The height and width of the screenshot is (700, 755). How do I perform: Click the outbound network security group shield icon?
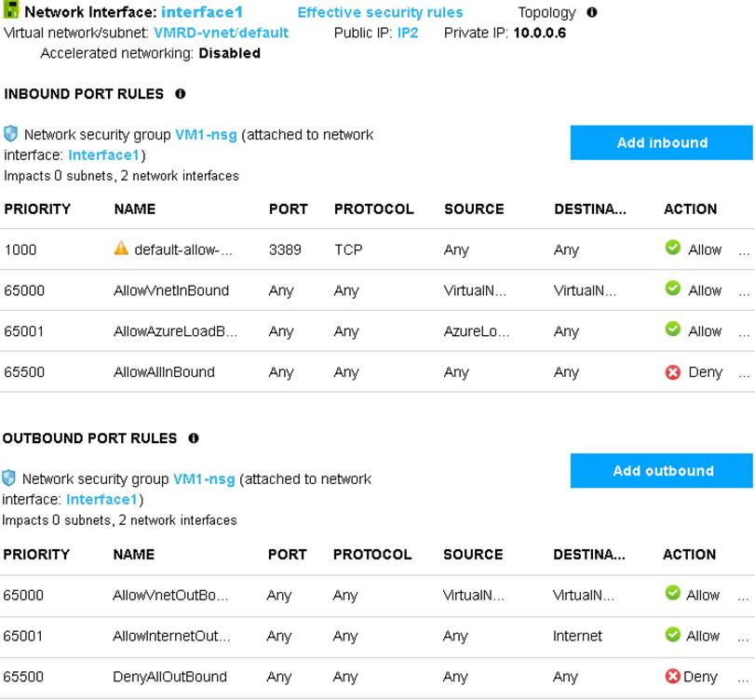[x=9, y=478]
